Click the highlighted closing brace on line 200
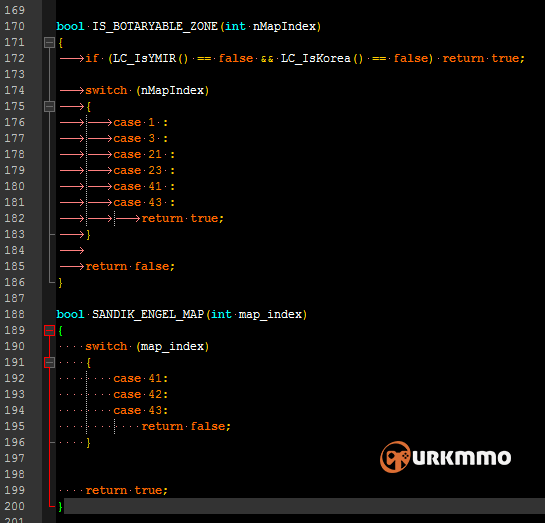 [x=60, y=506]
